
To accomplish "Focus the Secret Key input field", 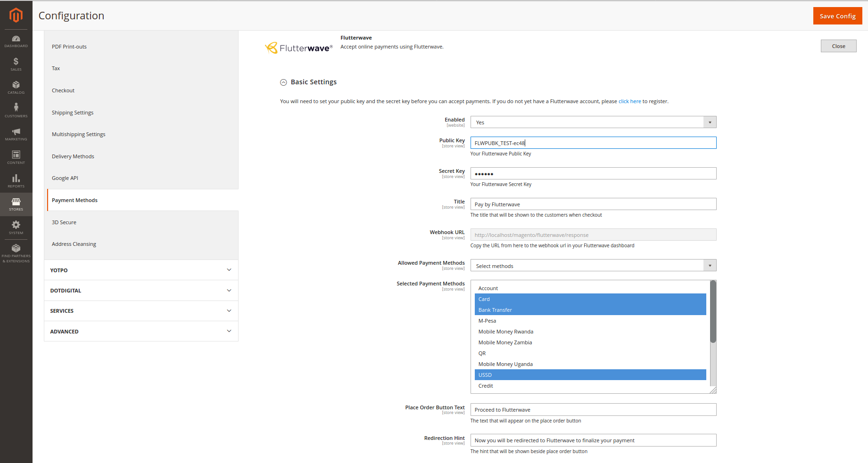I will [x=593, y=174].
